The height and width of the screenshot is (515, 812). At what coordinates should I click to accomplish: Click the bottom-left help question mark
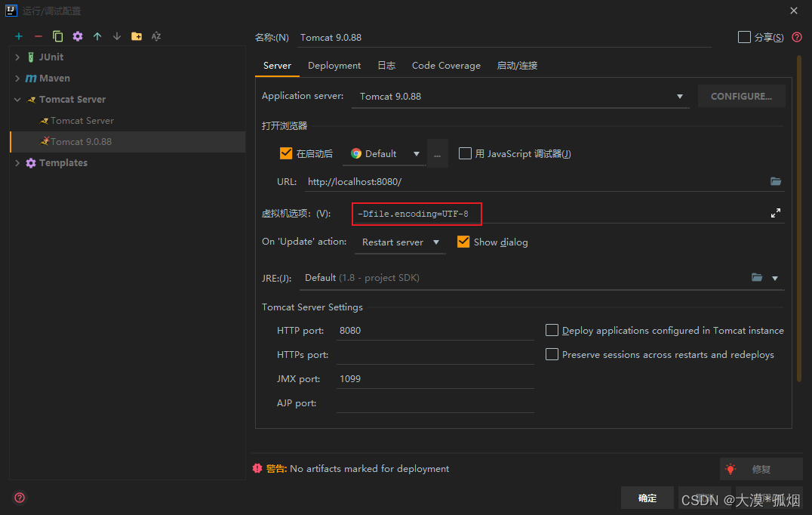[20, 498]
